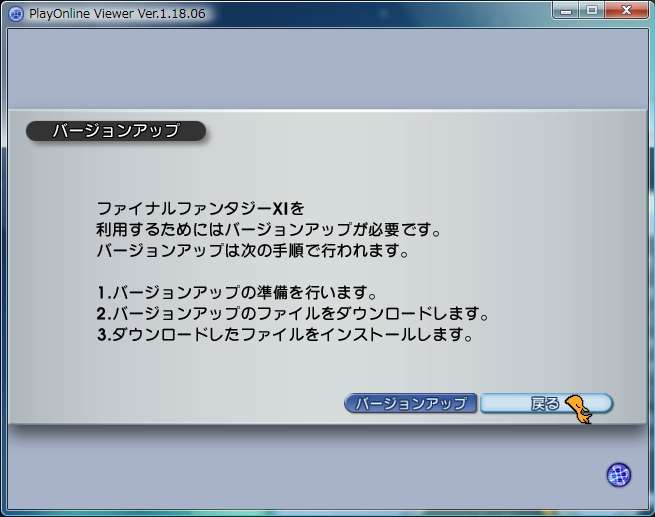Click step 1.バージョンアップの準備を行います。
The image size is (655, 517).
coord(237,292)
